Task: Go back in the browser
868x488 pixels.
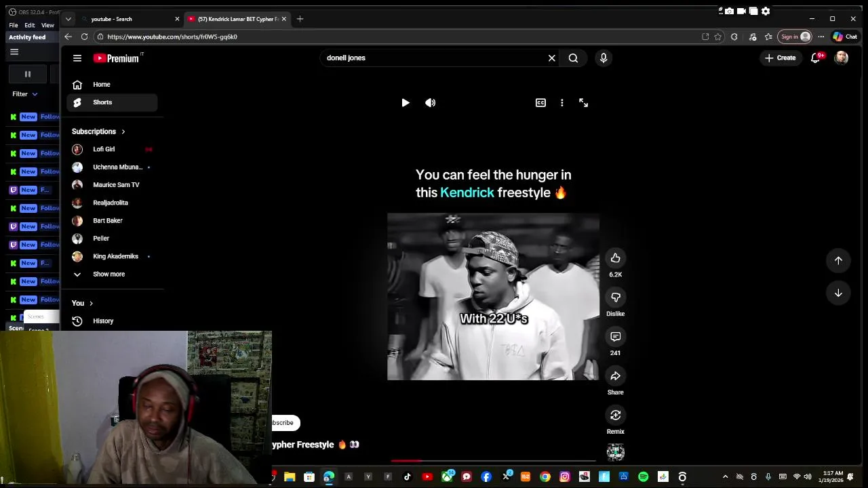Action: coord(68,37)
